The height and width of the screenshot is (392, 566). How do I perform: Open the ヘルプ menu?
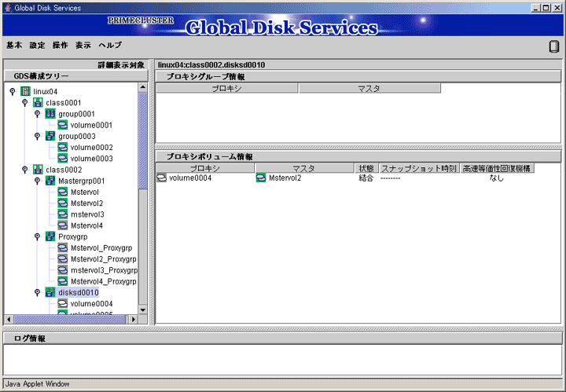point(110,46)
